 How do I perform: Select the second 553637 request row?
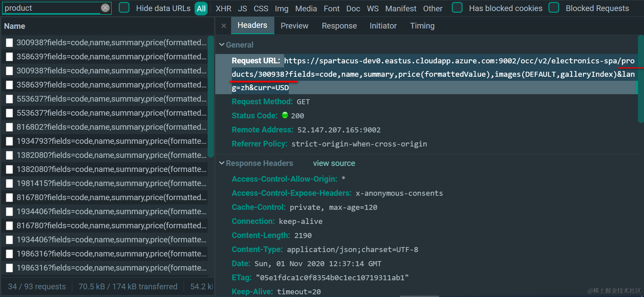[105, 113]
